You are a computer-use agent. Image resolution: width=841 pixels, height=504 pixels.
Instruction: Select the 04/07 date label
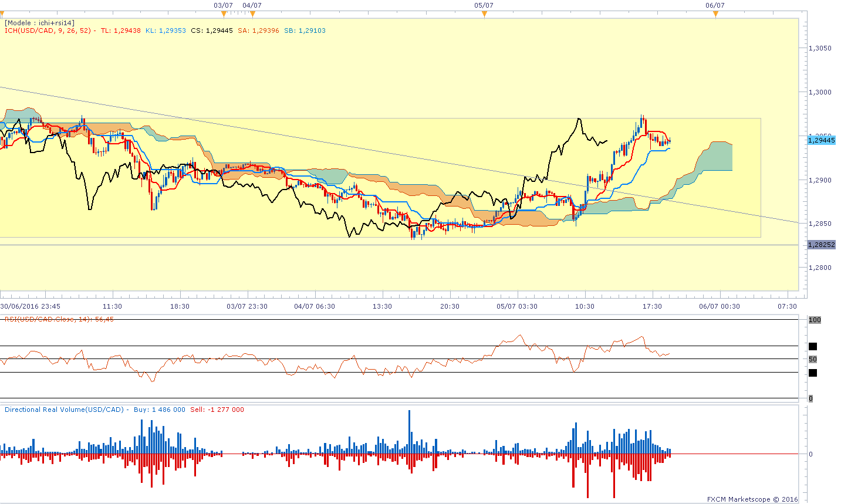pos(252,5)
